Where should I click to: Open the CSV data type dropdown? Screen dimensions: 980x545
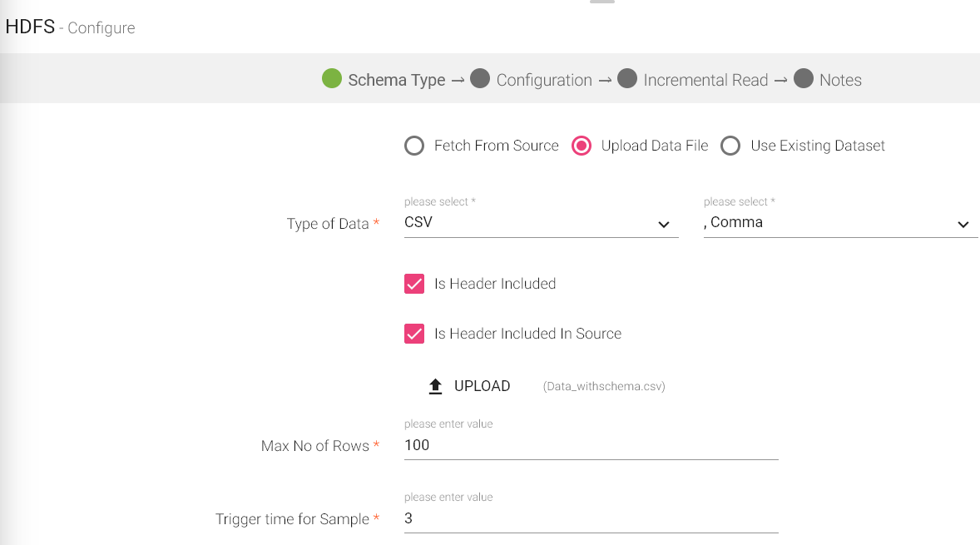(x=532, y=223)
